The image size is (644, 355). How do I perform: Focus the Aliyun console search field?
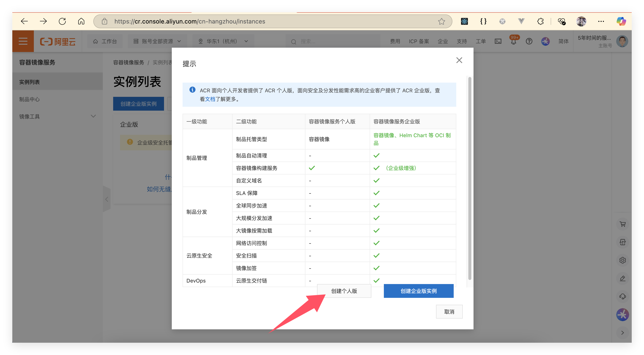[333, 41]
